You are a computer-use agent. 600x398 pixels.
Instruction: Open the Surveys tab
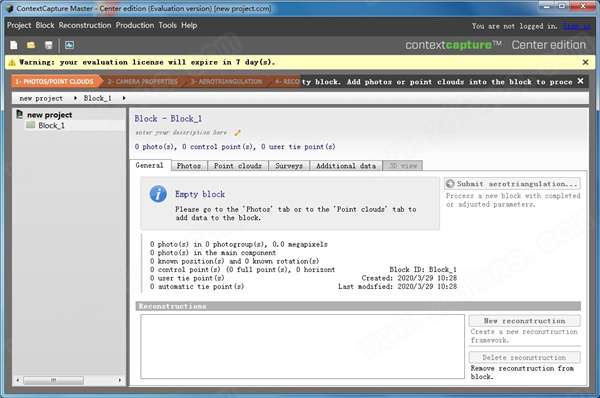pyautogui.click(x=289, y=166)
